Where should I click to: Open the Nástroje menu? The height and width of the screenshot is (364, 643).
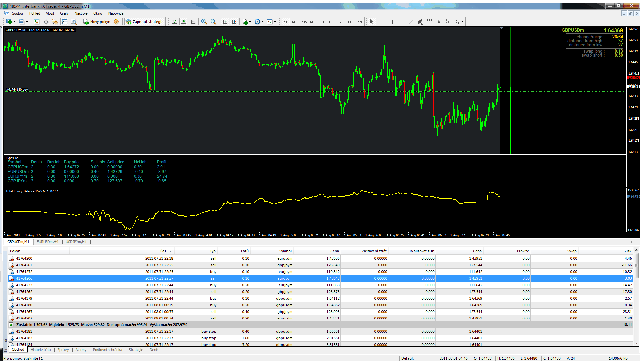tap(81, 13)
